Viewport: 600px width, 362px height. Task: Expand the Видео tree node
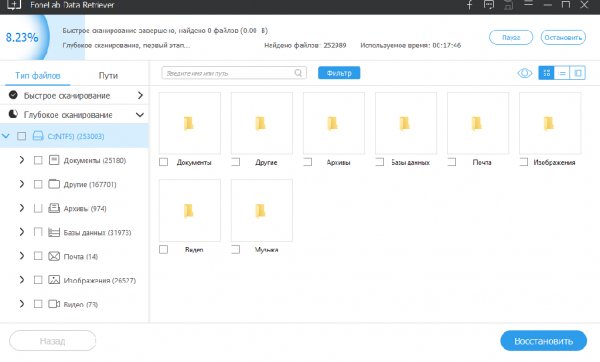pyautogui.click(x=22, y=304)
